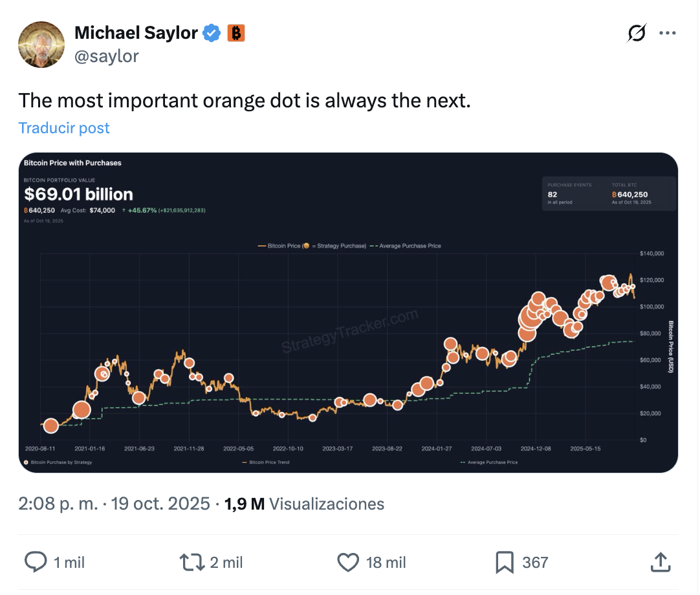Open Michael Saylor's profile avatar
The image size is (700, 595).
point(41,44)
